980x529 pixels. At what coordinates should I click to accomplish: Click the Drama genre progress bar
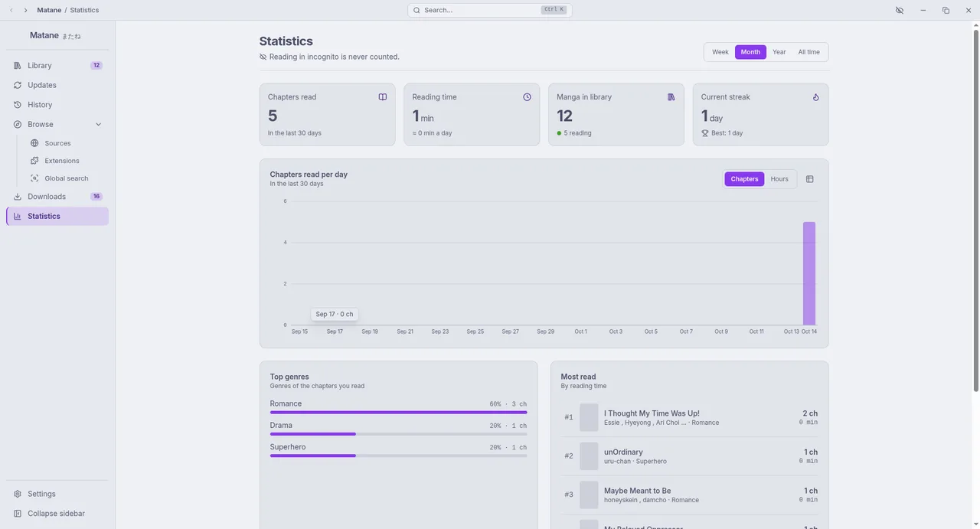[x=398, y=434]
